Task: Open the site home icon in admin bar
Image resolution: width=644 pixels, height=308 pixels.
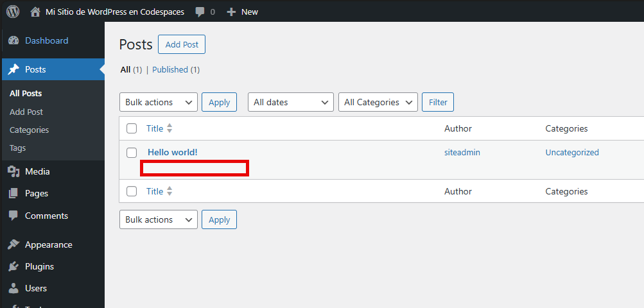Action: pos(35,12)
